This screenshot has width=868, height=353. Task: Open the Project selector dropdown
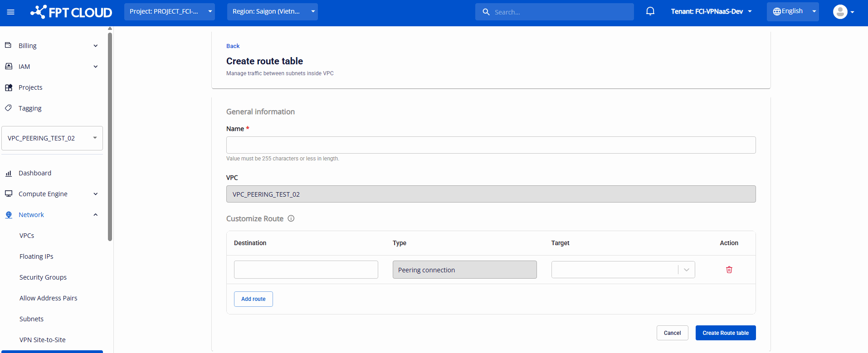tap(170, 12)
